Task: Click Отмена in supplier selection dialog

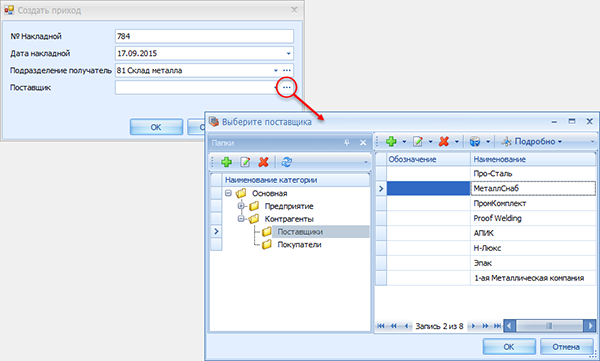Action: (x=566, y=347)
